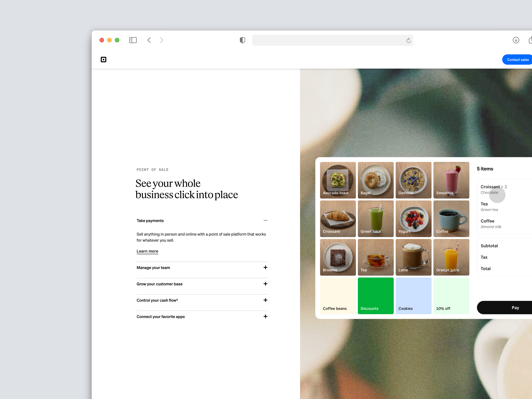Toggle the Cookies category tile
The height and width of the screenshot is (399, 532).
413,296
